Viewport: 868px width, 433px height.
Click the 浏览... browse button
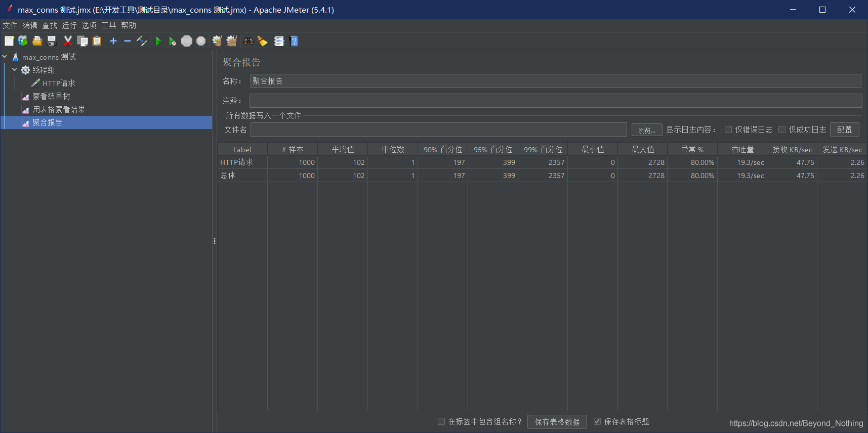click(647, 130)
